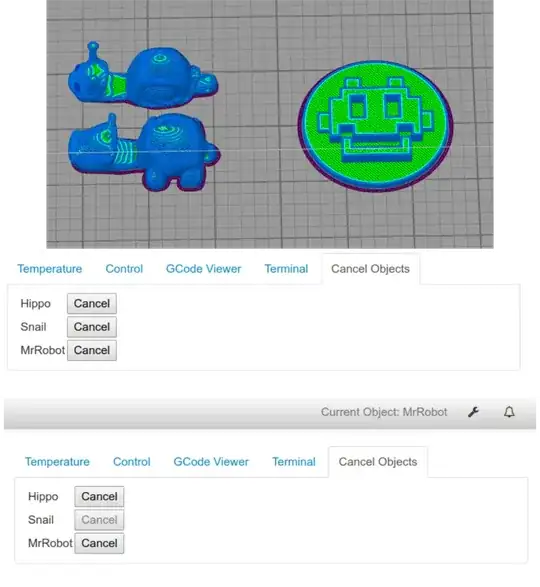The height and width of the screenshot is (587, 540).
Task: Click the MrRobot coin model in preview
Action: click(375, 126)
